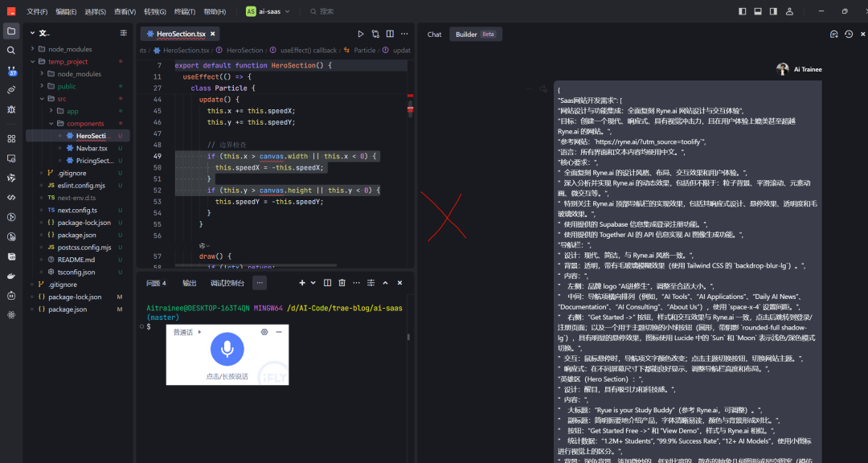Toggle the right secondary sidebar layout
Viewport: 868px width, 463px height.
tap(772, 11)
